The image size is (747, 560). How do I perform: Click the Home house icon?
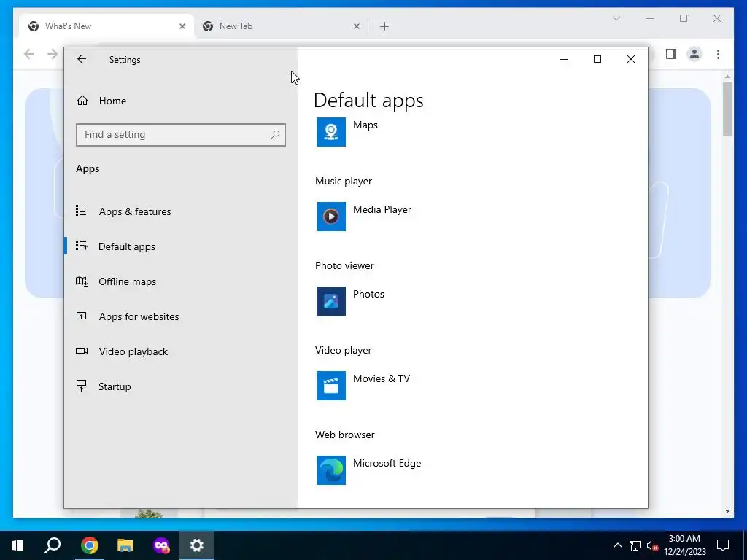pyautogui.click(x=82, y=101)
